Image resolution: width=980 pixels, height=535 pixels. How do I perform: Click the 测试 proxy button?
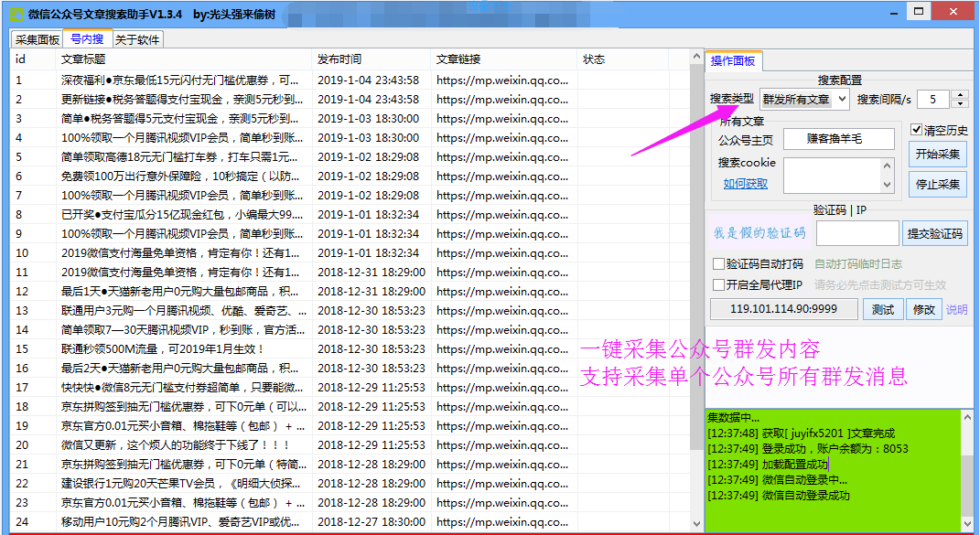883,309
